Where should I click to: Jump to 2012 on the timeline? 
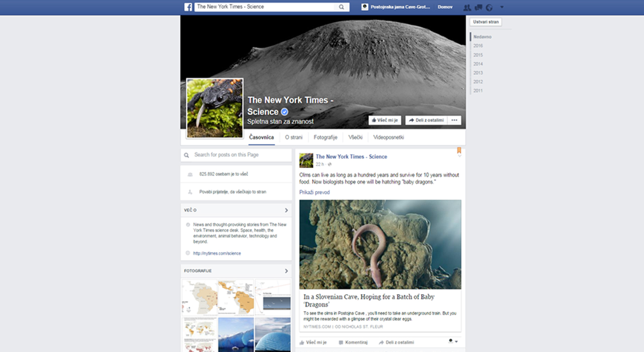[x=478, y=81]
